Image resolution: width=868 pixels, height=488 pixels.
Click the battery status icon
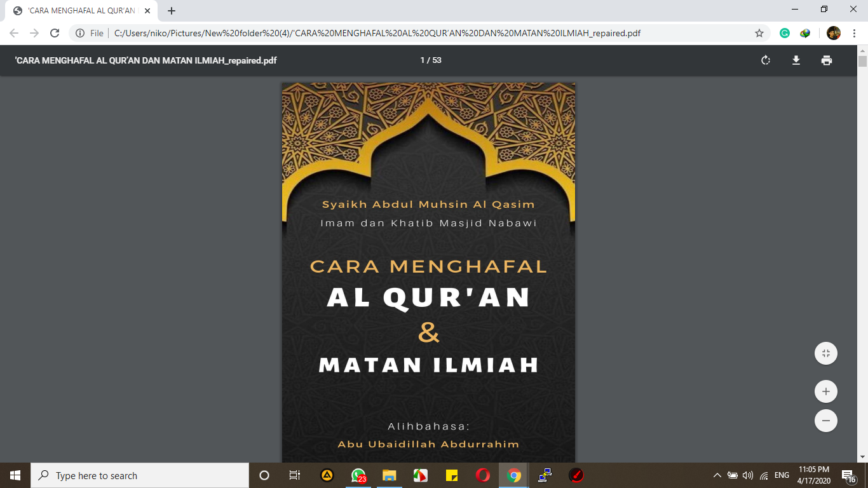coord(733,475)
